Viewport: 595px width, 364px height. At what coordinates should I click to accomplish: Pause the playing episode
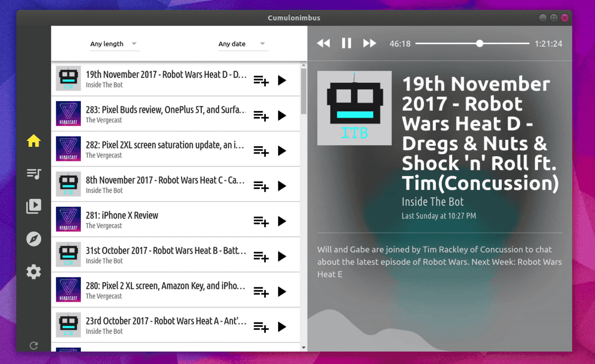click(347, 44)
